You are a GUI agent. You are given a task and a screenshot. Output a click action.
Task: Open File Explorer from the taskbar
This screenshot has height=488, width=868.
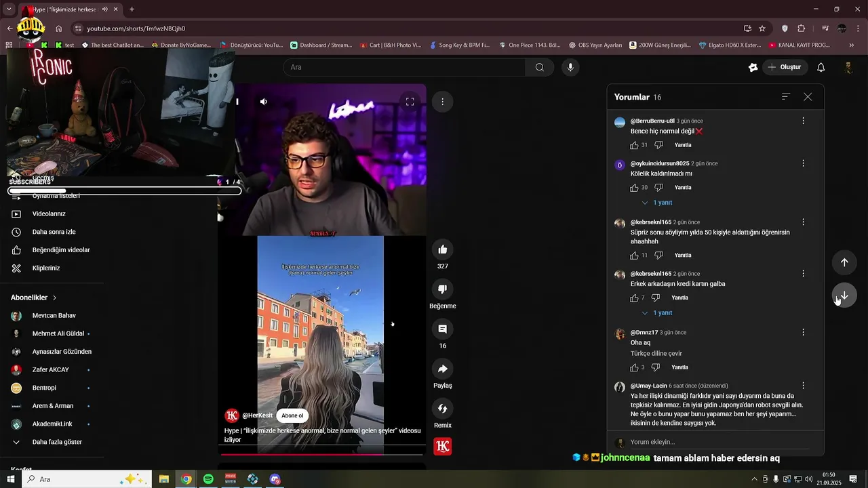point(164,479)
